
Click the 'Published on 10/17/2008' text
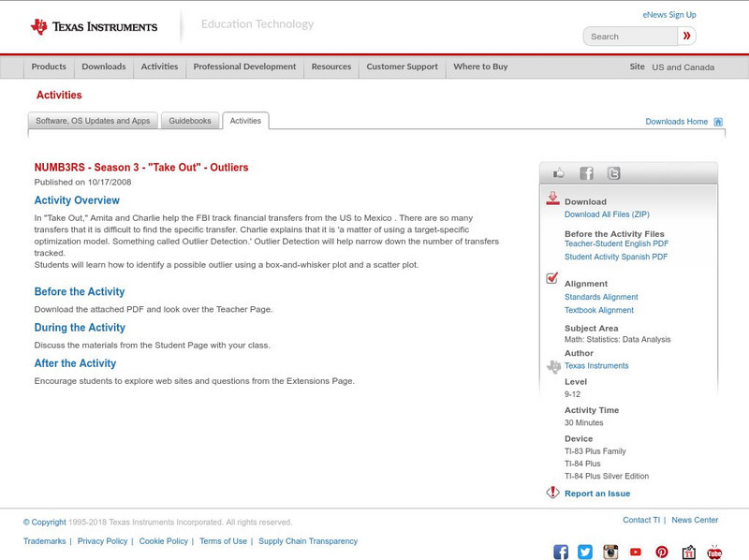coord(82,182)
